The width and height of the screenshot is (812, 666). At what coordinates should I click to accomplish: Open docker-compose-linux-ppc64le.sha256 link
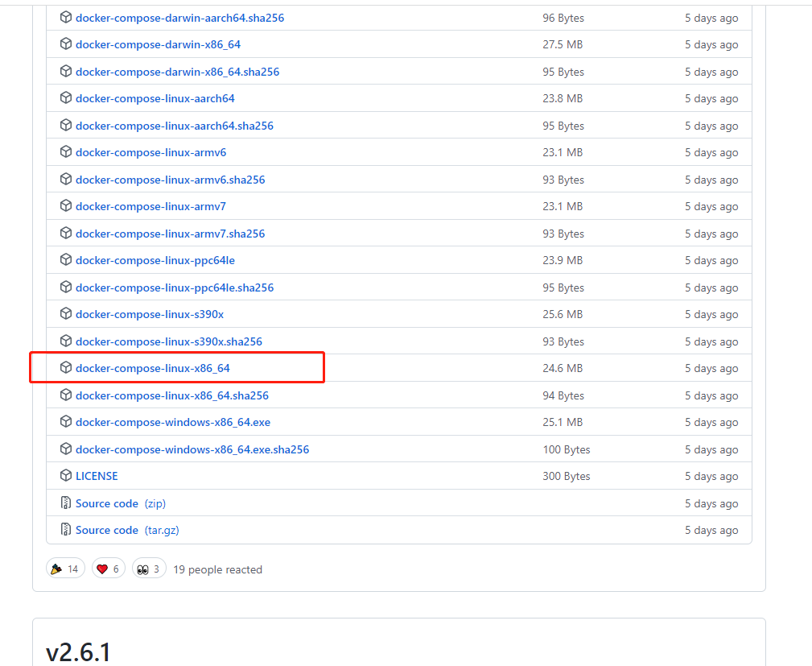coord(175,287)
